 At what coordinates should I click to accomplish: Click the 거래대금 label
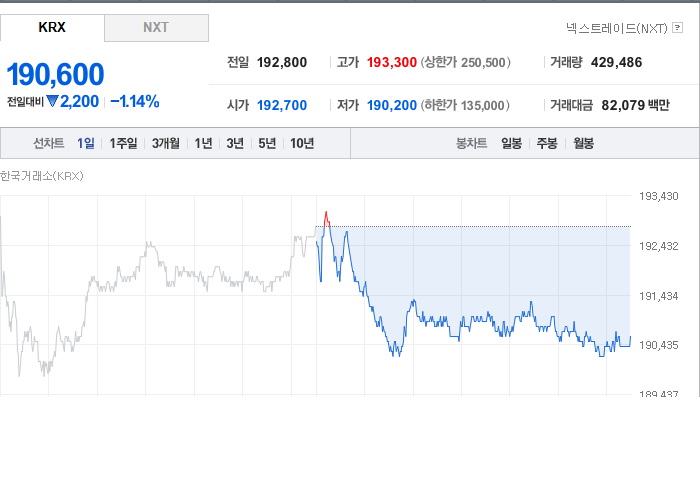(x=571, y=105)
